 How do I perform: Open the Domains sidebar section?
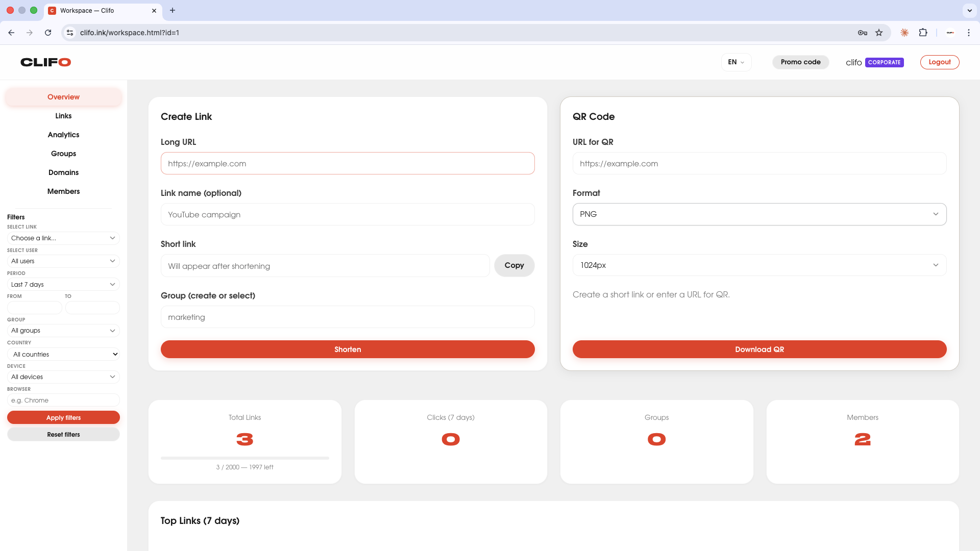(x=63, y=172)
